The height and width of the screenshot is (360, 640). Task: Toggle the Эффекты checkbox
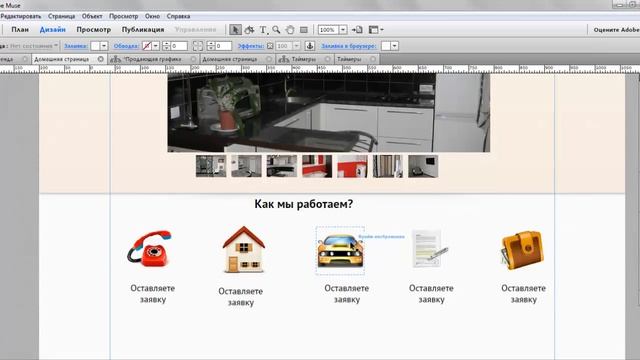pos(270,46)
